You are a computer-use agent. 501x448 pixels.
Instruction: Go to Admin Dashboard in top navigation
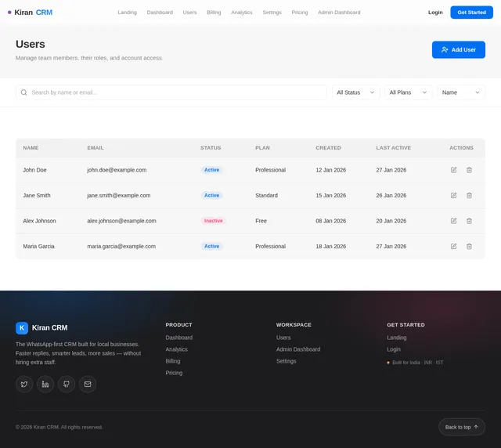click(339, 13)
